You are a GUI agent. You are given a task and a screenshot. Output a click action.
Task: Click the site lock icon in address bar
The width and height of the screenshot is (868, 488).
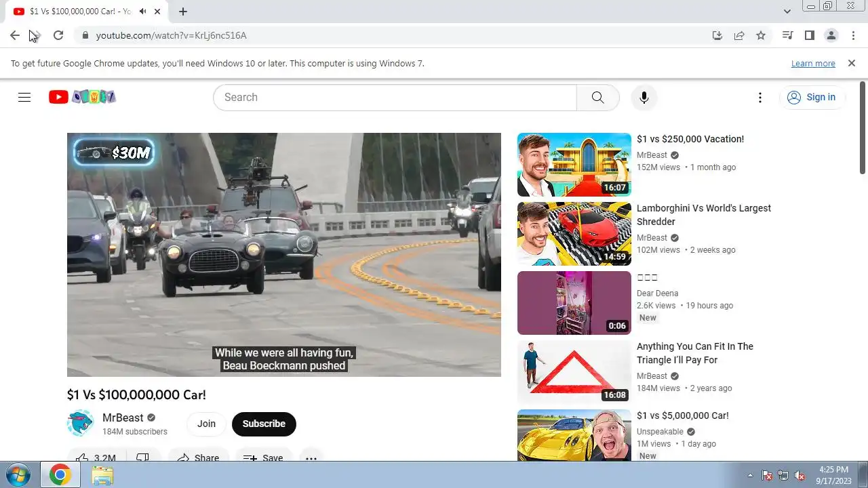[x=85, y=35]
